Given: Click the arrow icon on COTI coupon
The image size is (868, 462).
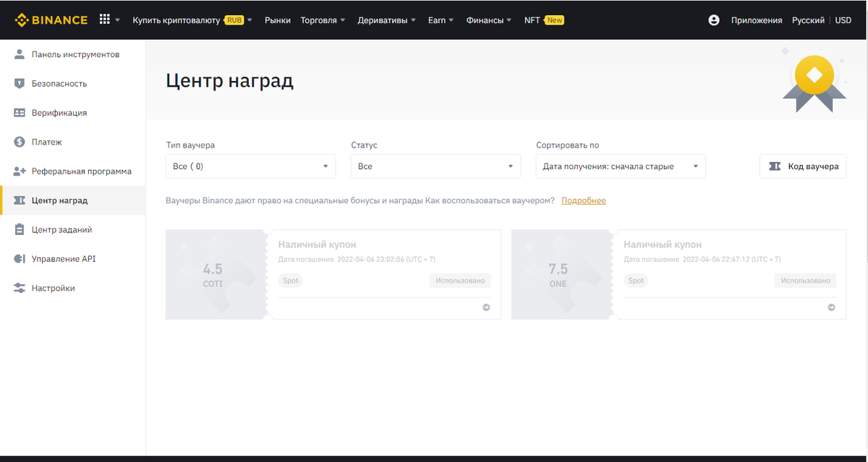Looking at the screenshot, I should pos(486,307).
